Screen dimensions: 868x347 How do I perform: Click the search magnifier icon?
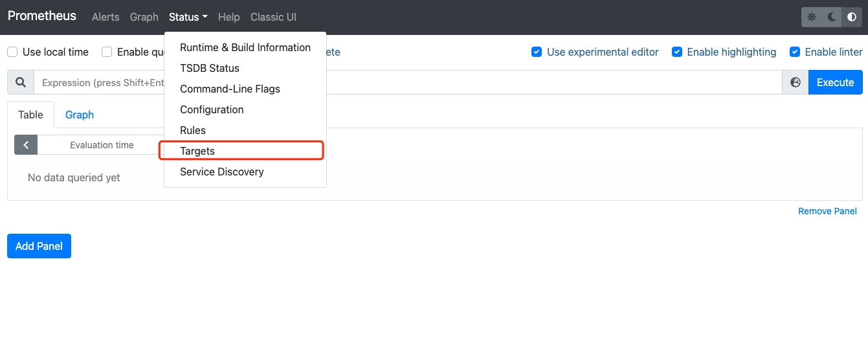tap(21, 83)
